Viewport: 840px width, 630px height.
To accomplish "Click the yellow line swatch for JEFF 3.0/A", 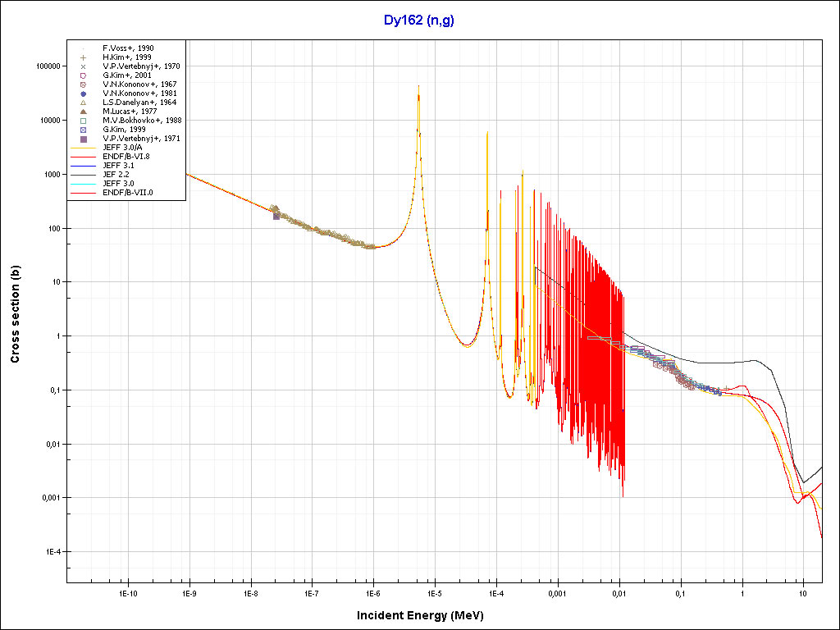I will click(x=84, y=148).
